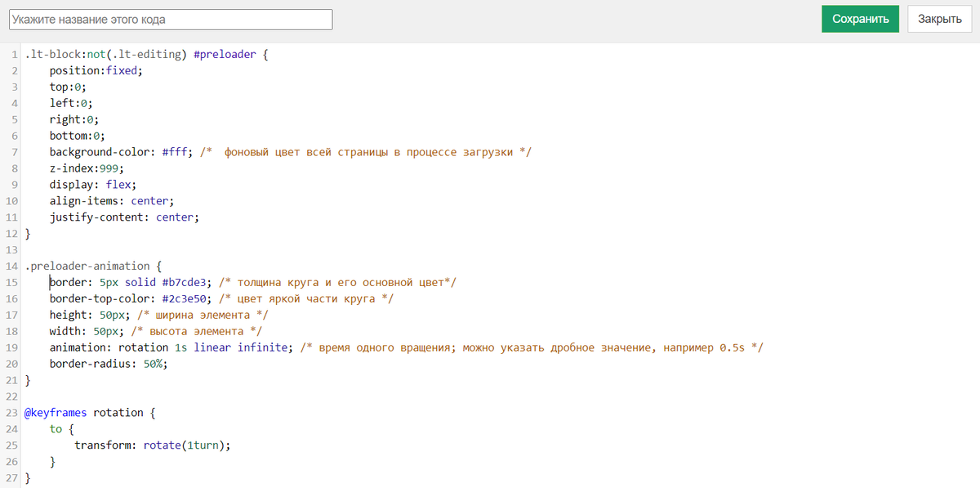The width and height of the screenshot is (980, 488).
Task: Click the comment 'время одного вращения'
Action: pos(385,347)
